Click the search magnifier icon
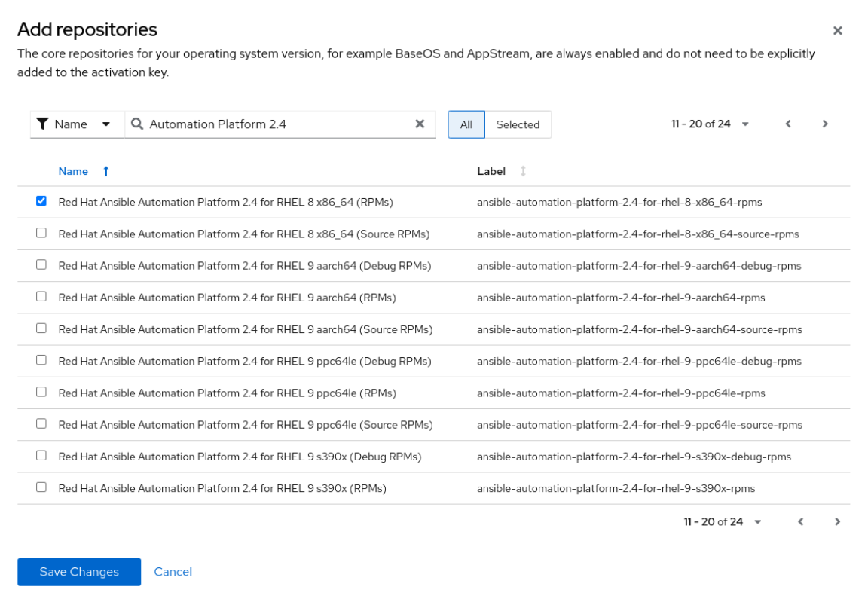Viewport: 868px width, 602px height. 137,124
